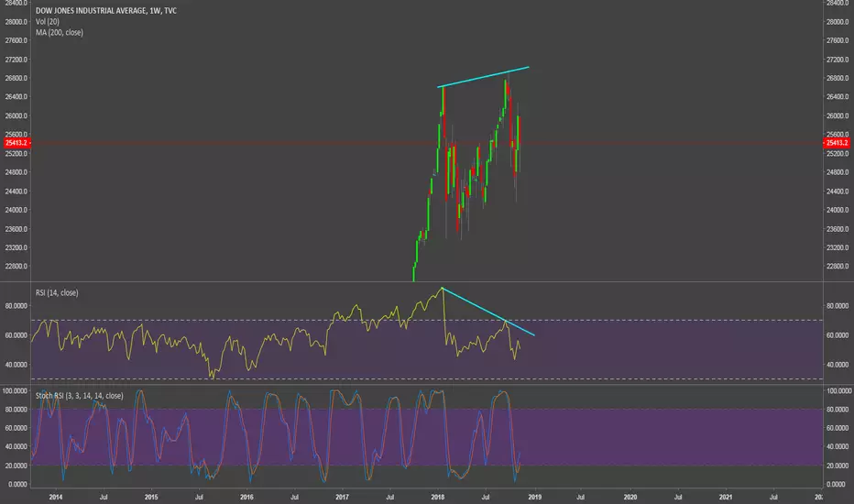Click the 2018 label on time axis

pos(438,497)
